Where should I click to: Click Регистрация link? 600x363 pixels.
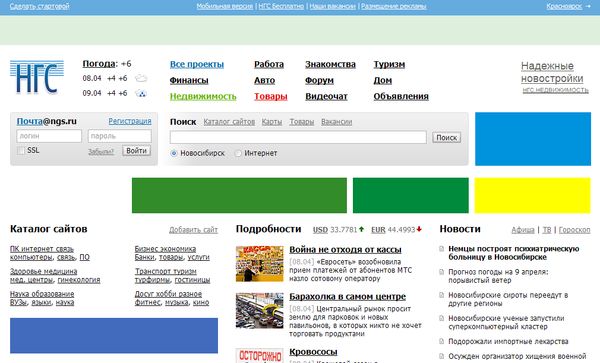130,121
